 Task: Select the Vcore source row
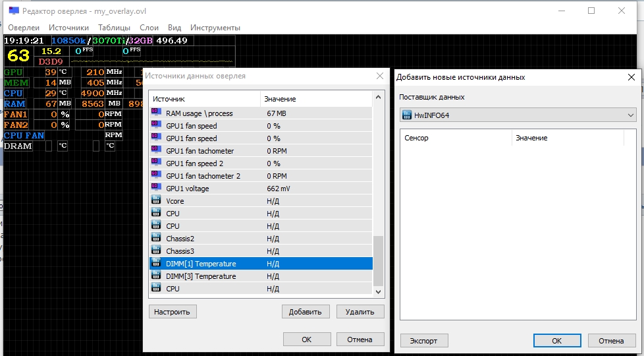261,200
